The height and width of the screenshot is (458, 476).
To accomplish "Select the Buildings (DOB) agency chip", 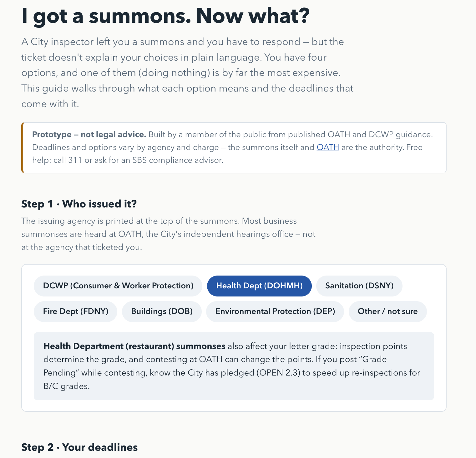I will pyautogui.click(x=162, y=311).
